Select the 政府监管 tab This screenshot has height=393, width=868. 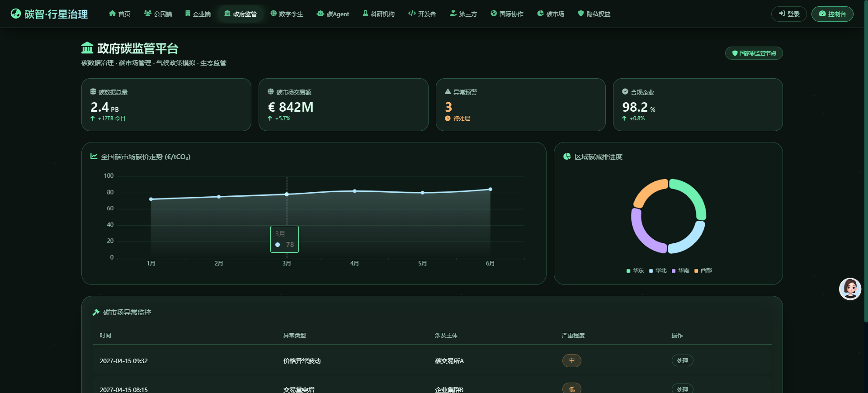click(x=241, y=14)
